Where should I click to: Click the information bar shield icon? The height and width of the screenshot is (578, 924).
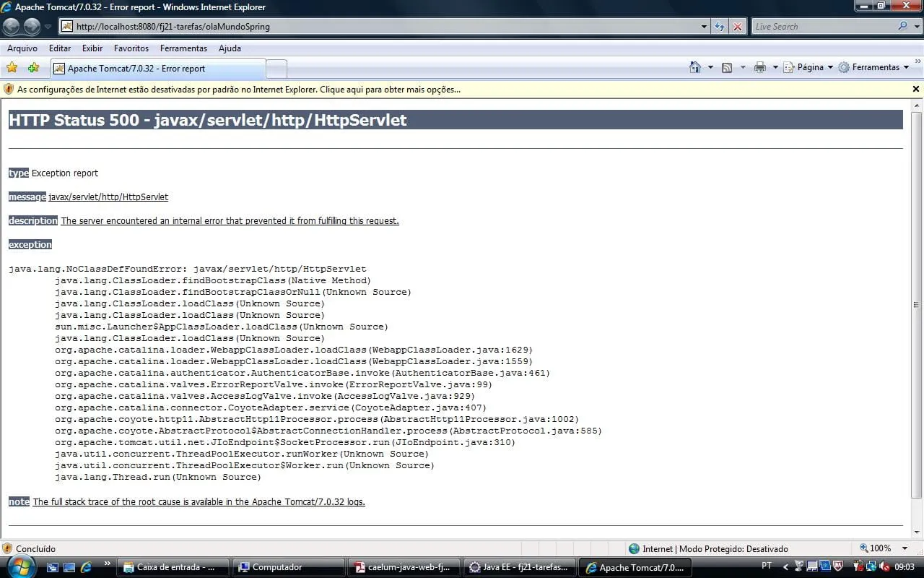[x=9, y=90]
